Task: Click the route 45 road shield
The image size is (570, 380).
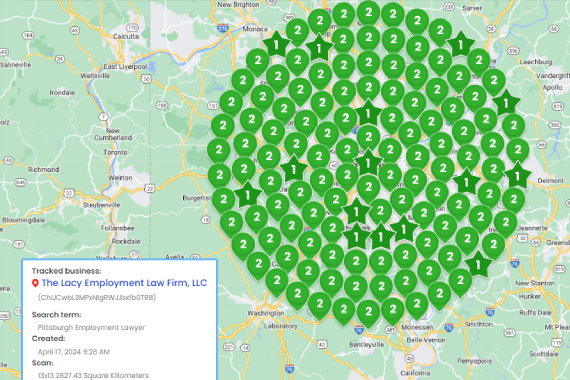Action: 75,31
